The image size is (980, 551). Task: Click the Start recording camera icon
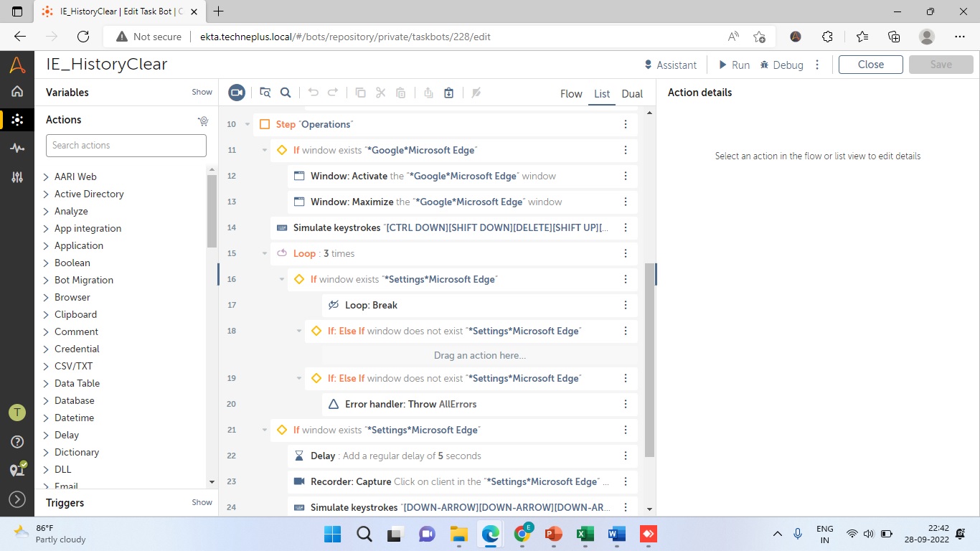pos(237,93)
